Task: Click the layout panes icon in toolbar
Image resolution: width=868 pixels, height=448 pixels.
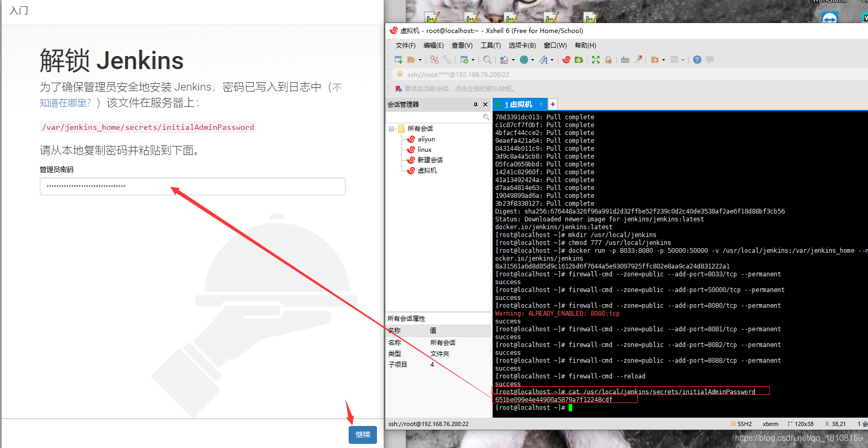Action: coord(675,60)
